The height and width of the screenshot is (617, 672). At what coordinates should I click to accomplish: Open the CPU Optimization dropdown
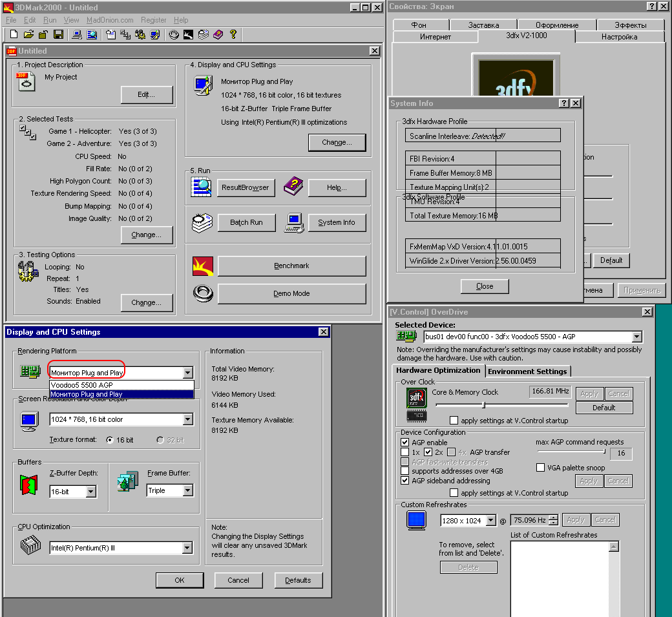click(x=187, y=548)
